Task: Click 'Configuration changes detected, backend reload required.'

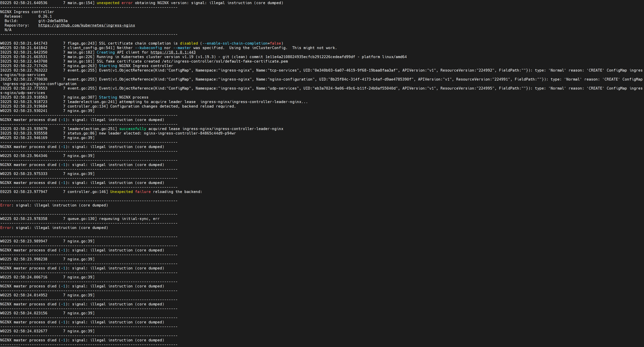Action: [x=173, y=106]
